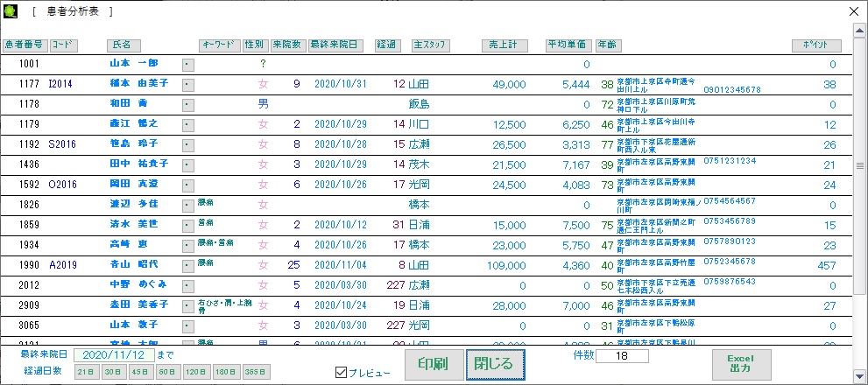
Task: Open detail button for patient 1826
Action: [x=188, y=206]
